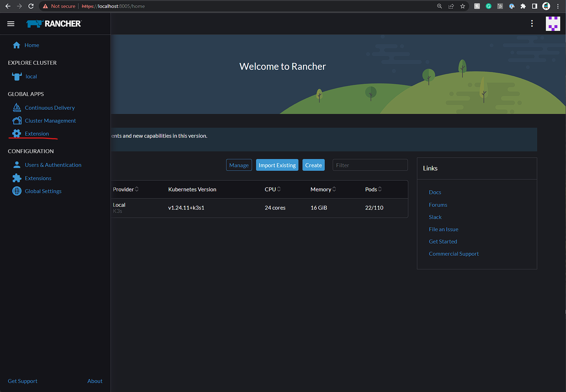Open the underlined Extension menu entry
Viewport: 566px width, 392px height.
pos(37,133)
